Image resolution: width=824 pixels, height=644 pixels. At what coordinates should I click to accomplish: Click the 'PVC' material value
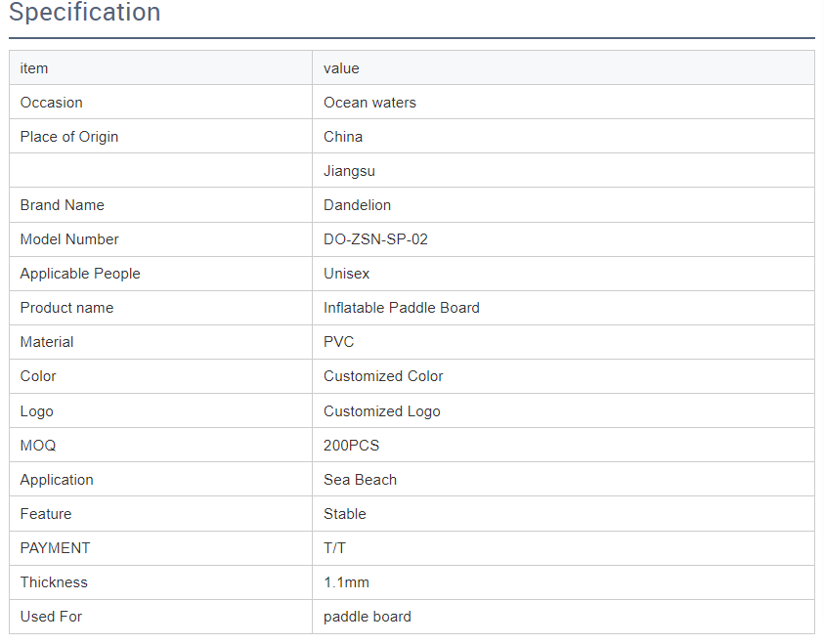(338, 342)
